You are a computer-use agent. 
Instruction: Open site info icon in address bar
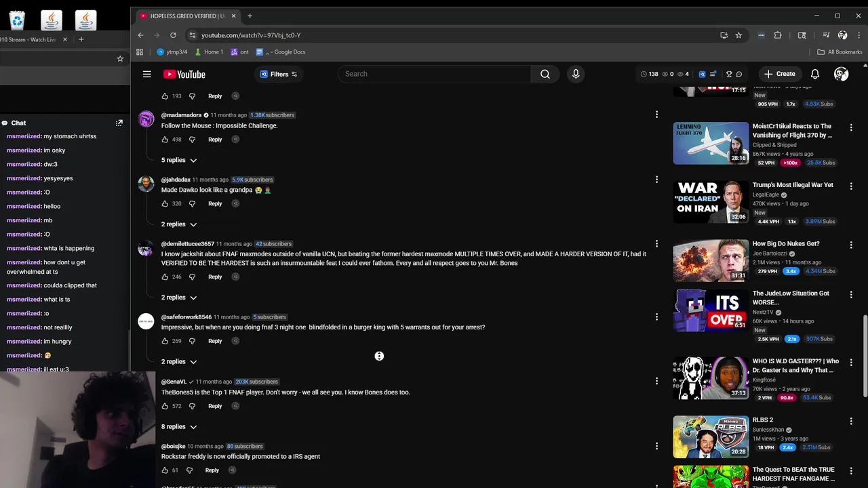193,35
